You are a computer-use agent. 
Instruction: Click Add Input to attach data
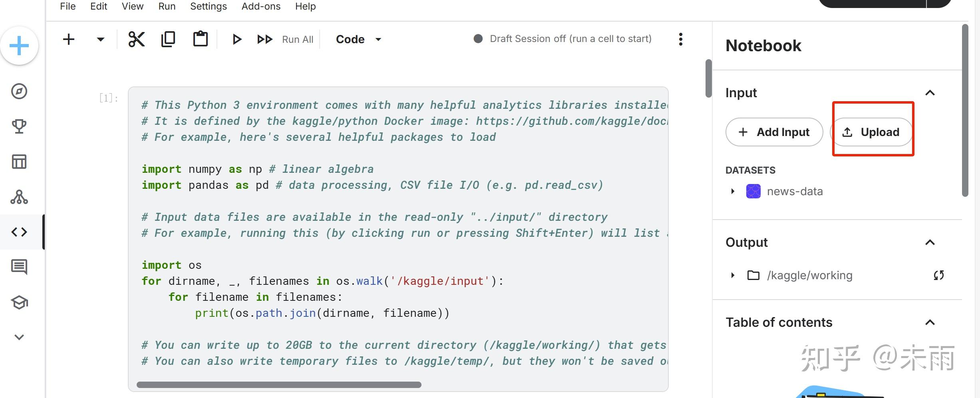click(774, 132)
